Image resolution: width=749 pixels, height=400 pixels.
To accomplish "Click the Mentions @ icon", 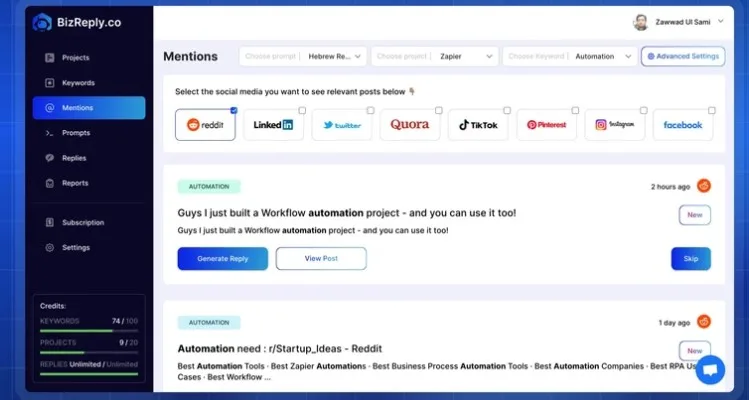I will click(x=50, y=108).
